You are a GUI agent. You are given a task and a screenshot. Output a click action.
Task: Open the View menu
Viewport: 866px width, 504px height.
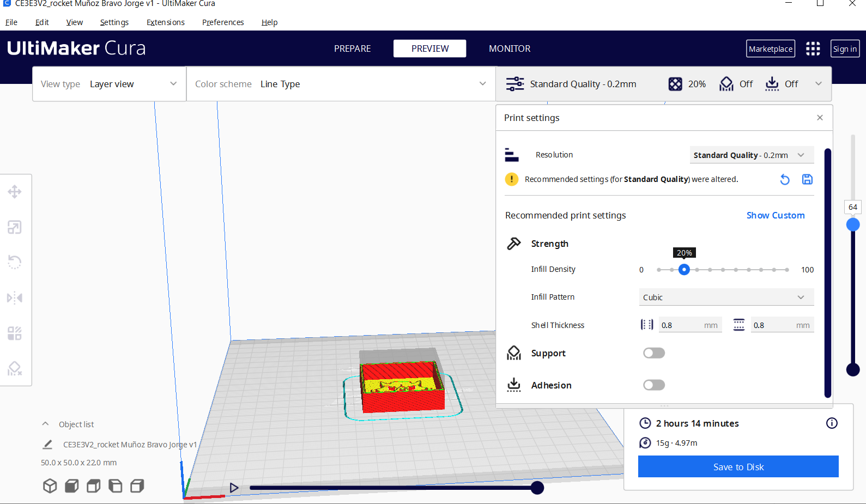point(75,22)
